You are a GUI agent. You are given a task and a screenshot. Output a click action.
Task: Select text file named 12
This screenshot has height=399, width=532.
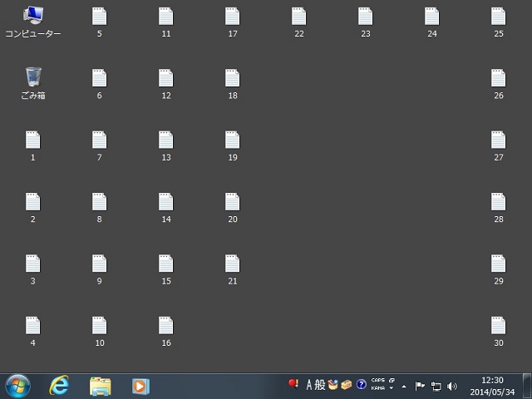coord(166,84)
